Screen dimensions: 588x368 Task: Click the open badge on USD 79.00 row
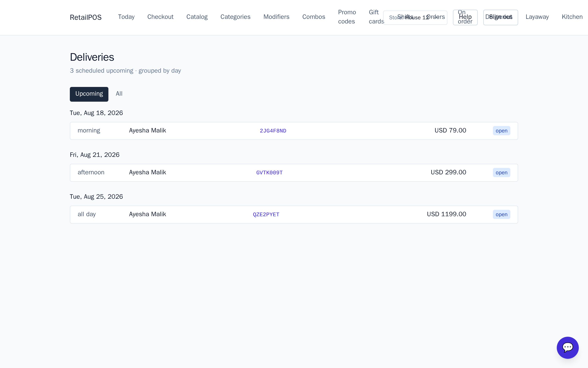(x=501, y=131)
